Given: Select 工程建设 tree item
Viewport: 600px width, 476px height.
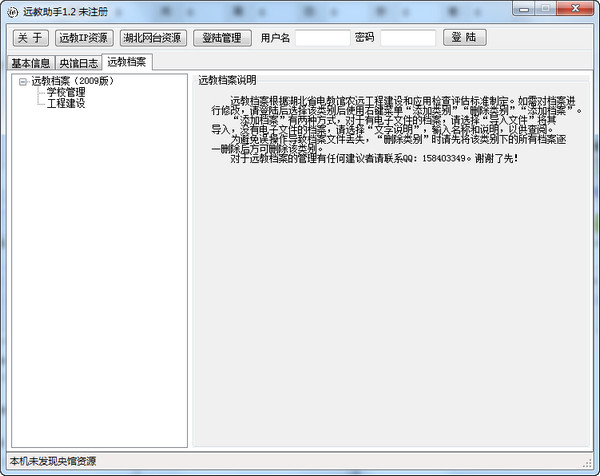Looking at the screenshot, I should [x=66, y=103].
